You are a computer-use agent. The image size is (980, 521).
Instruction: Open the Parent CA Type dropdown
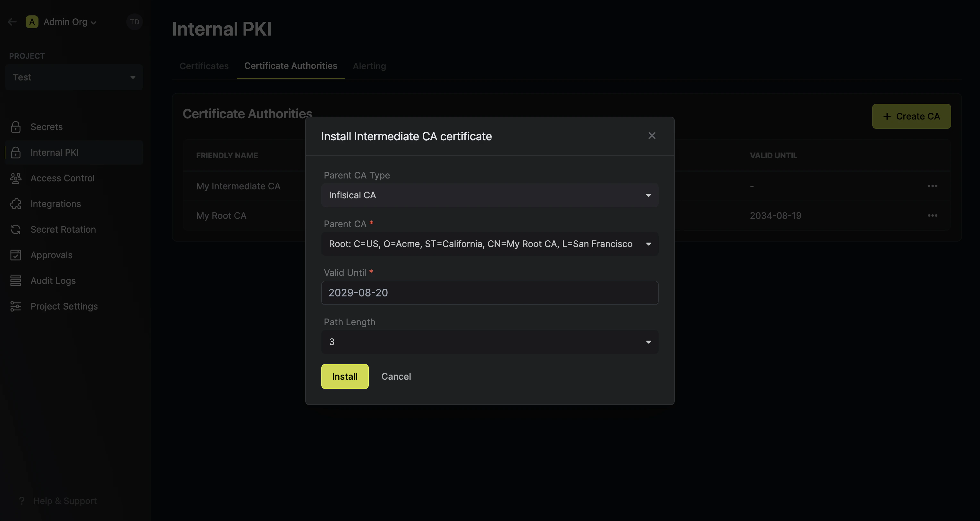point(490,195)
